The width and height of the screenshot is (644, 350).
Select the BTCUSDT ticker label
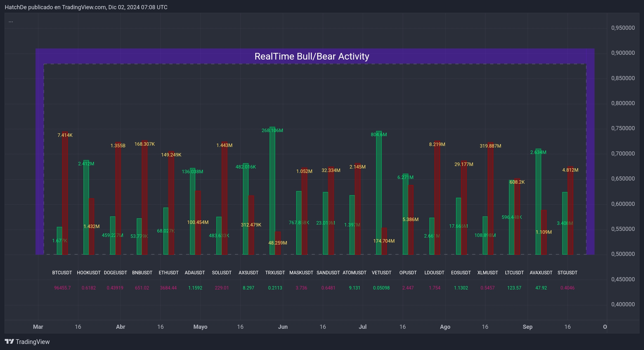62,272
